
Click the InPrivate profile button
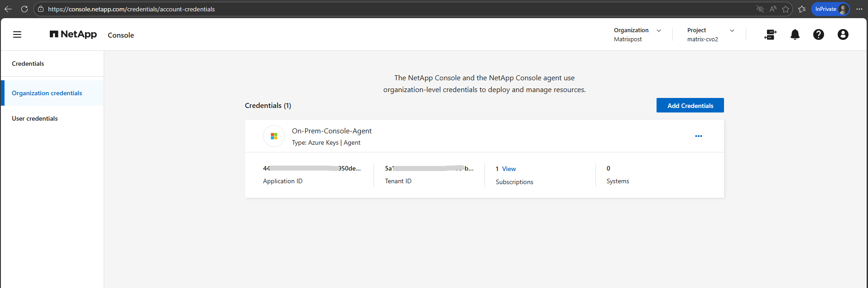pos(830,9)
